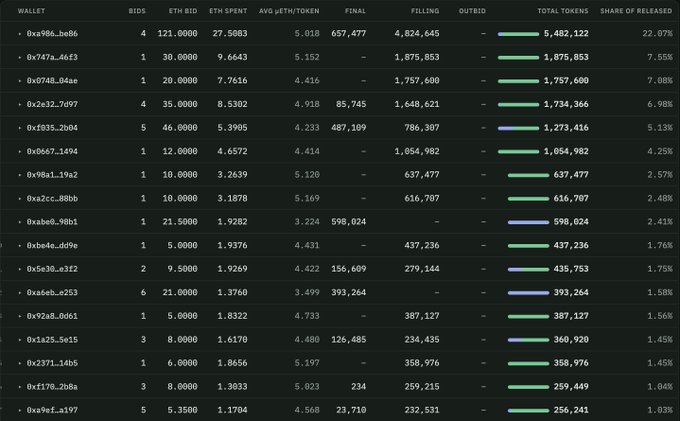Click final tokens value 657,477
680x421 pixels.
(x=349, y=33)
